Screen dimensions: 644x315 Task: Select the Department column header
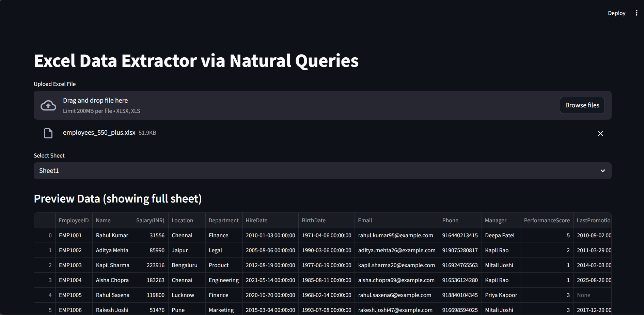[223, 221]
